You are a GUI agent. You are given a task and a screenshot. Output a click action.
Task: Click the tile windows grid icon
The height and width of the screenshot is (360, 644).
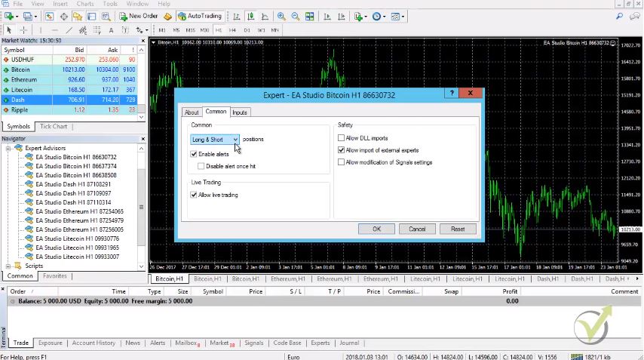coord(308,16)
